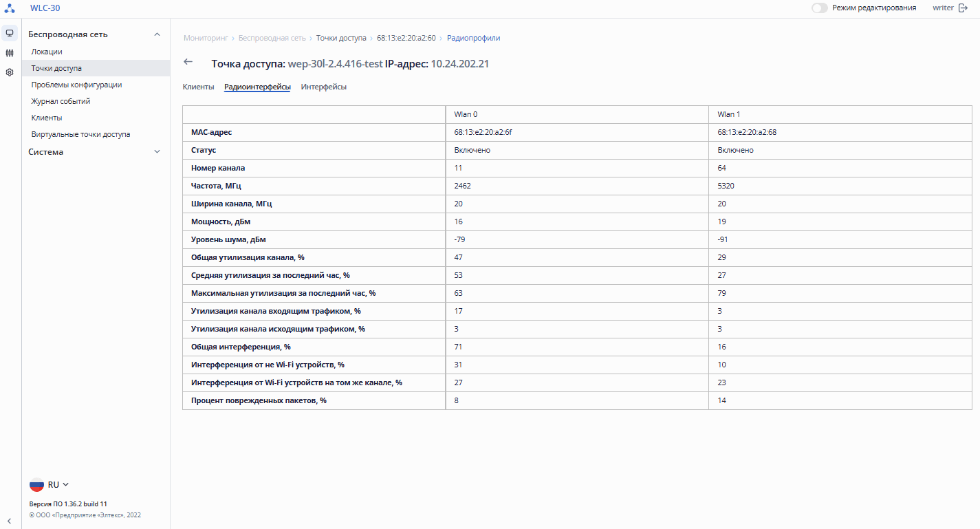The image size is (980, 529).
Task: Expand the Система section
Action: click(x=157, y=152)
